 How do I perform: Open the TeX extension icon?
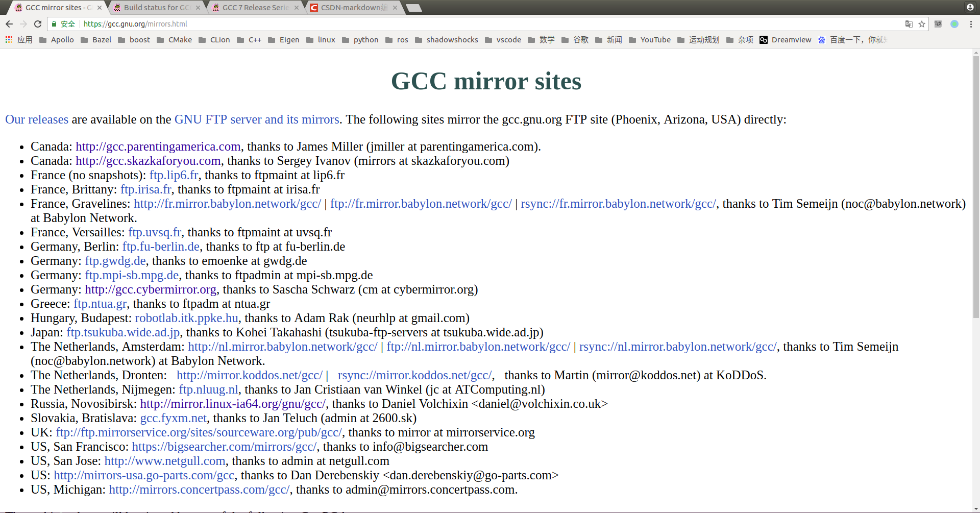[939, 24]
